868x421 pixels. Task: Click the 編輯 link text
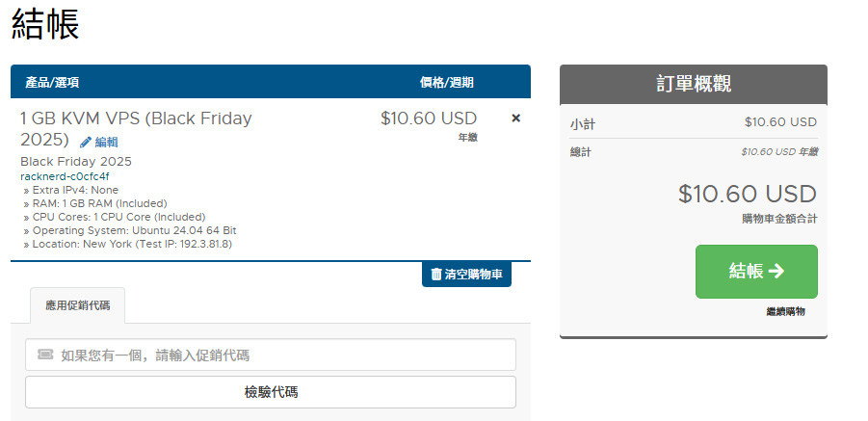click(x=106, y=142)
